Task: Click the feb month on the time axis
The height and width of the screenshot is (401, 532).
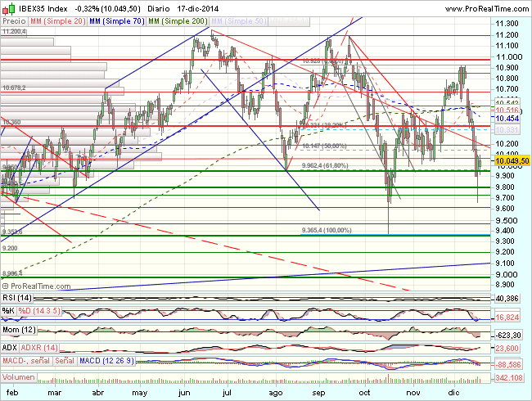Action: 12,393
